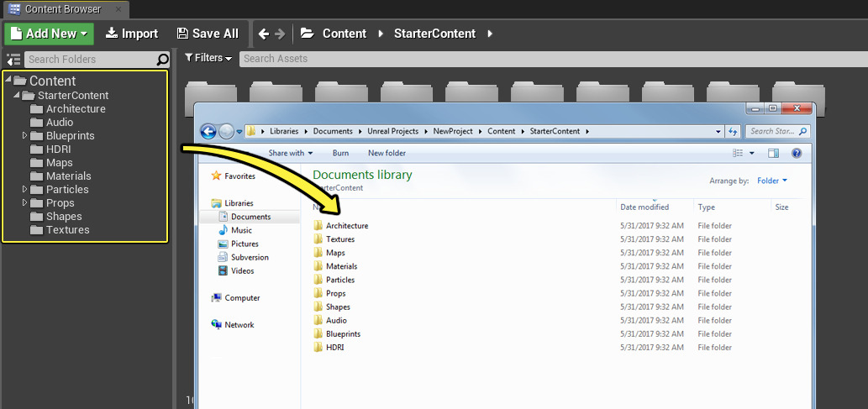Open the Arrange by Folder dropdown
This screenshot has width=868, height=409.
(772, 181)
